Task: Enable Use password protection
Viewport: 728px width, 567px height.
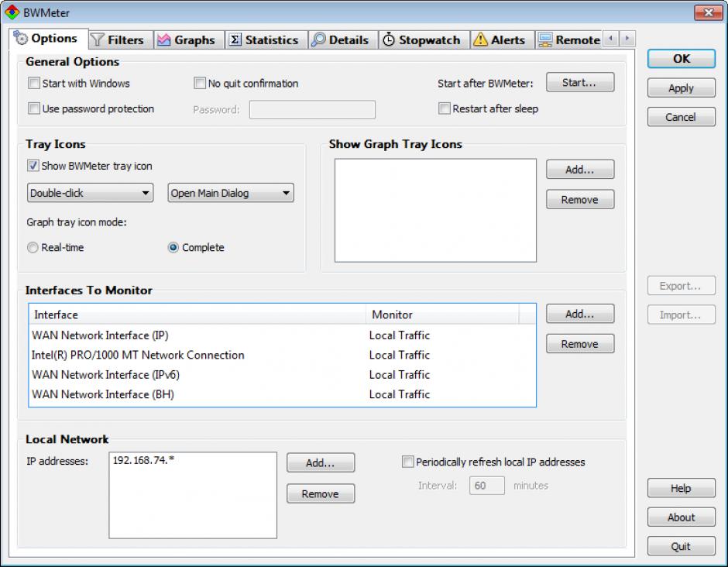Action: (x=34, y=108)
